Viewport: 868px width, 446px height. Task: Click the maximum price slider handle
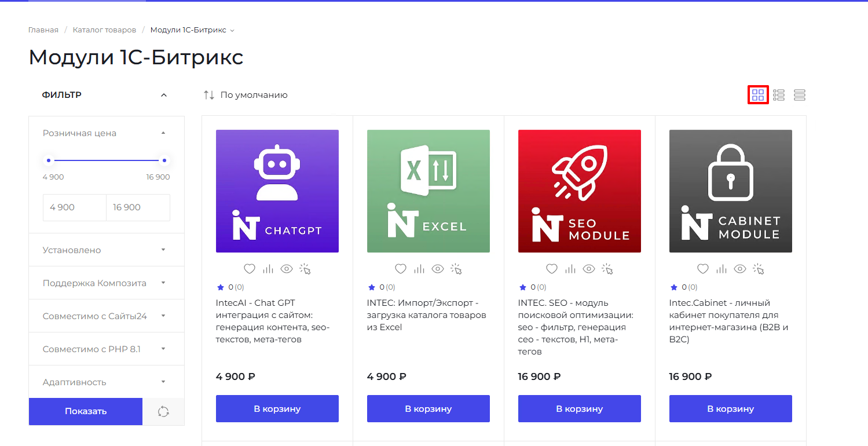coord(164,160)
